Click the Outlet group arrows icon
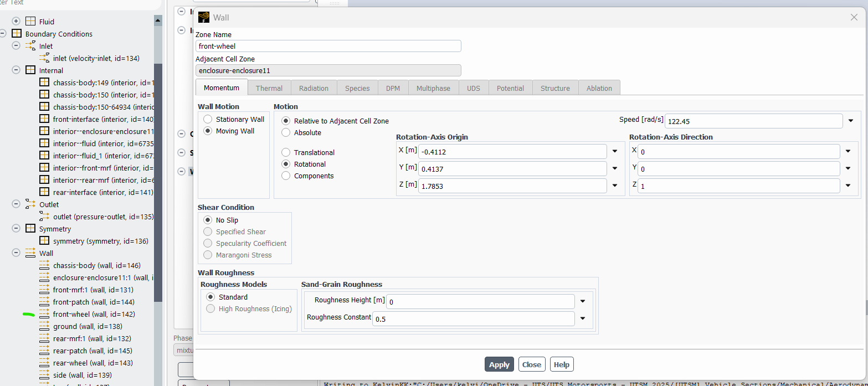 point(30,204)
